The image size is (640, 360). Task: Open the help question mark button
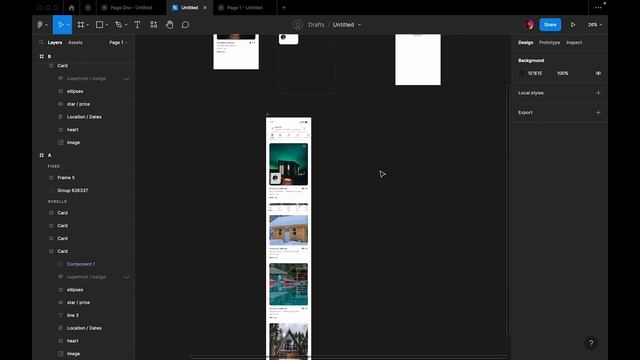pyautogui.click(x=591, y=343)
